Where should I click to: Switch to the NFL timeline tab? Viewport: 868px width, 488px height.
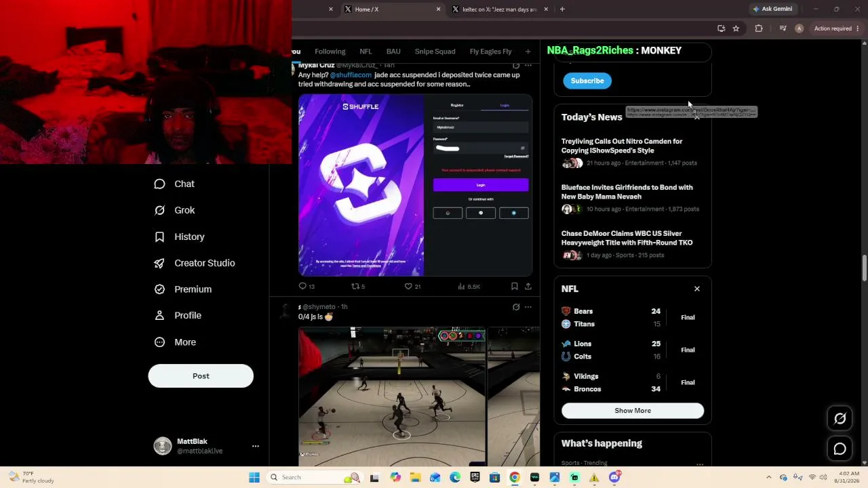click(x=366, y=52)
